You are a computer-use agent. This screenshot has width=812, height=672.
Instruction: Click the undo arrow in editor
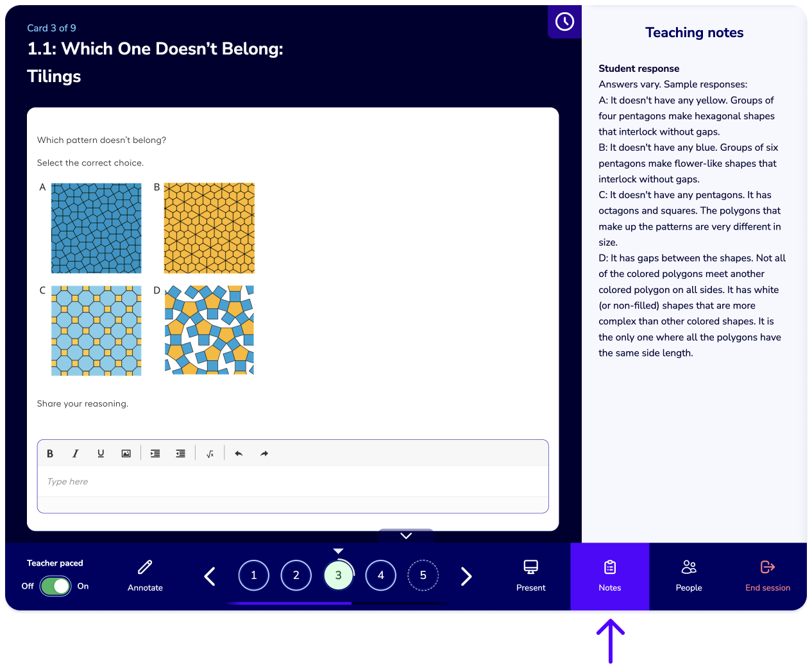[239, 453]
